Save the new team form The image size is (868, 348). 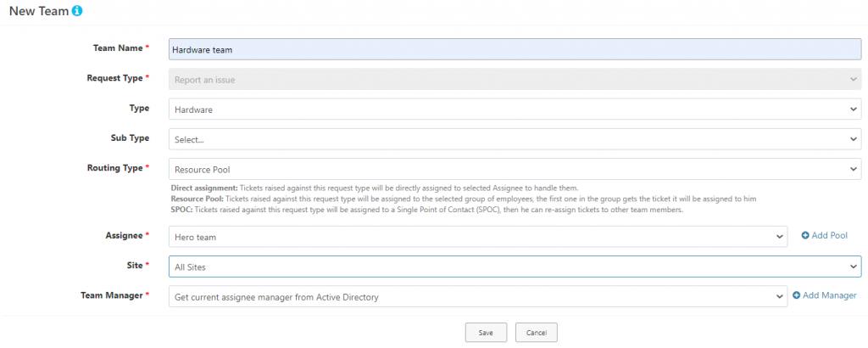click(x=486, y=333)
